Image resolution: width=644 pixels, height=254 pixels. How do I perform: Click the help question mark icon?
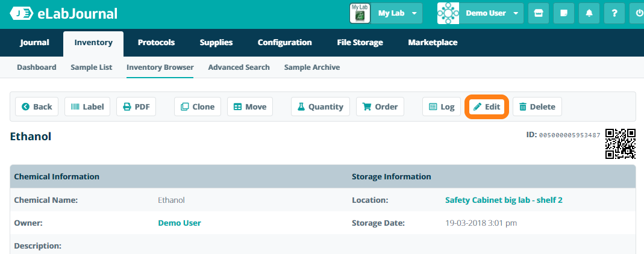[614, 13]
